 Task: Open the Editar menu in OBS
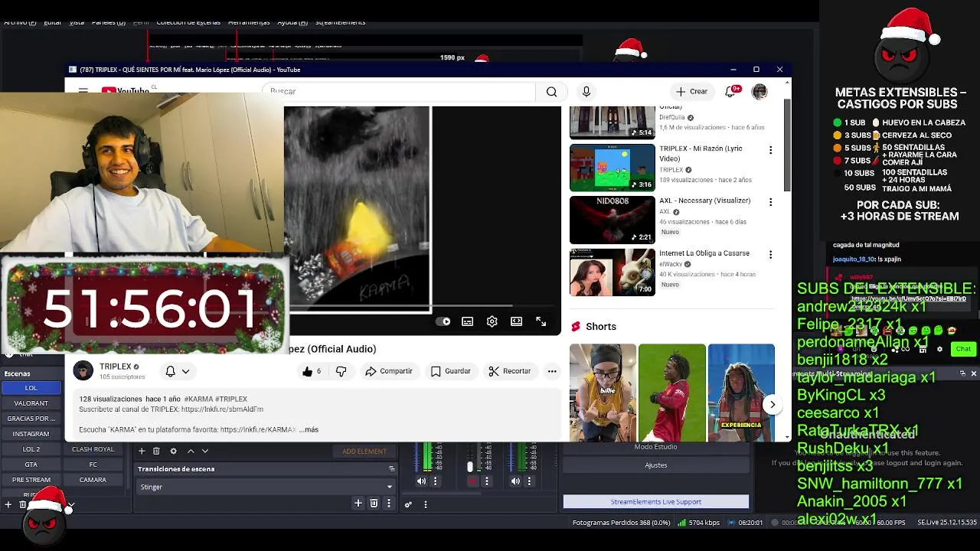(x=52, y=22)
